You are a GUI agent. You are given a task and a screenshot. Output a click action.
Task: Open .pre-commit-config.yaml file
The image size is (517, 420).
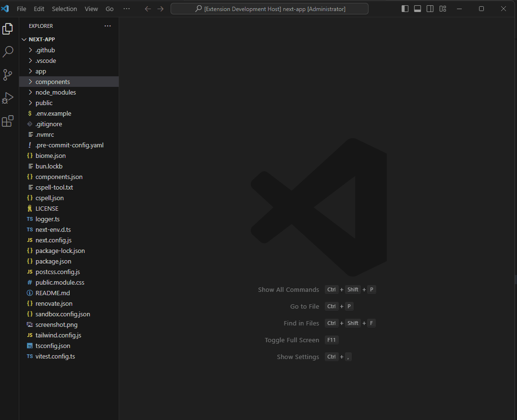tap(69, 145)
